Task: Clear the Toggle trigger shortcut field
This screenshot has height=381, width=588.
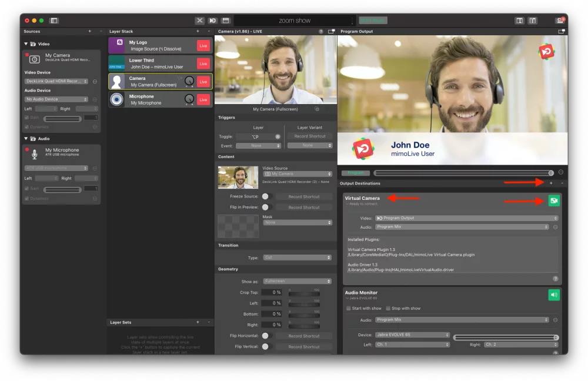Action: tap(278, 137)
